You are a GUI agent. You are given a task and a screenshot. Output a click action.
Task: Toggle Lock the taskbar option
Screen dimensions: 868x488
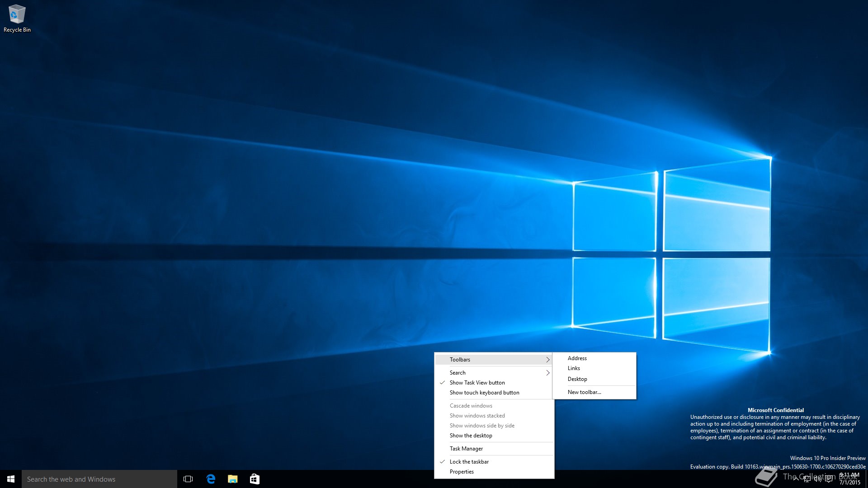pos(494,462)
